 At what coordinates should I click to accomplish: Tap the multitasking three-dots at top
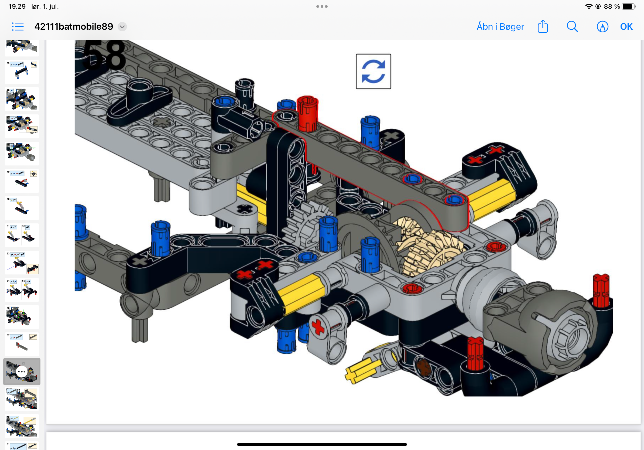322,6
